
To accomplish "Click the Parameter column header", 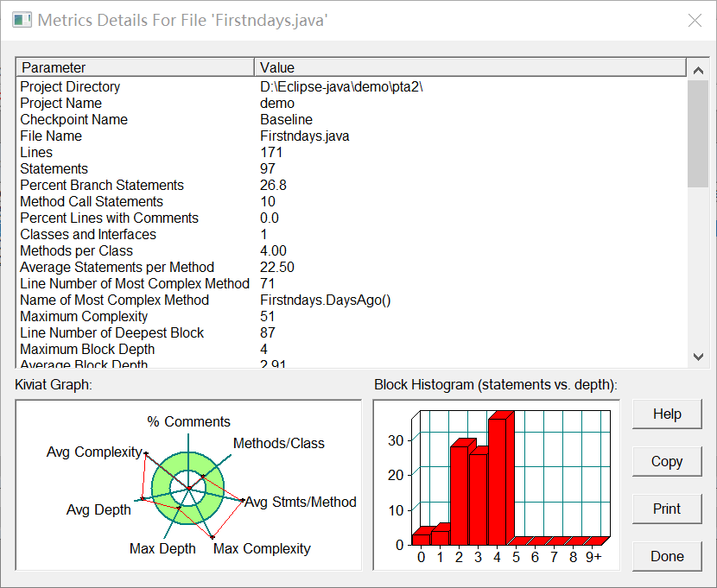I will [136, 67].
